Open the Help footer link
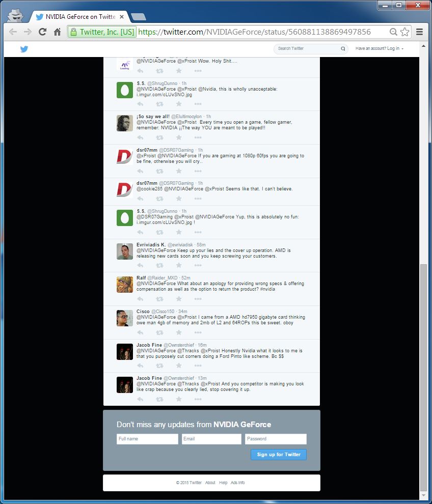This screenshot has height=504, width=432. 223,483
